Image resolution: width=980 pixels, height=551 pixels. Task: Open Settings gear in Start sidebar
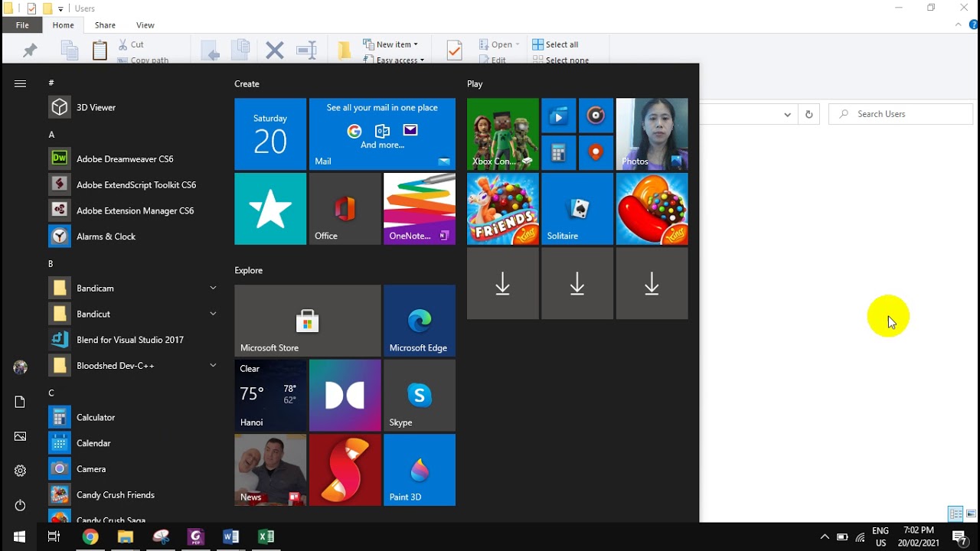point(20,471)
